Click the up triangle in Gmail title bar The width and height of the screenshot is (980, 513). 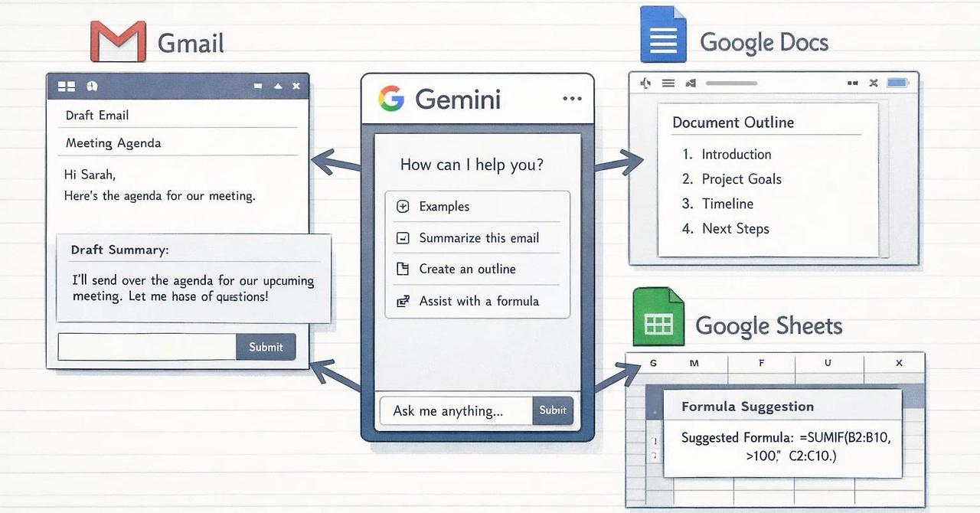click(x=278, y=87)
